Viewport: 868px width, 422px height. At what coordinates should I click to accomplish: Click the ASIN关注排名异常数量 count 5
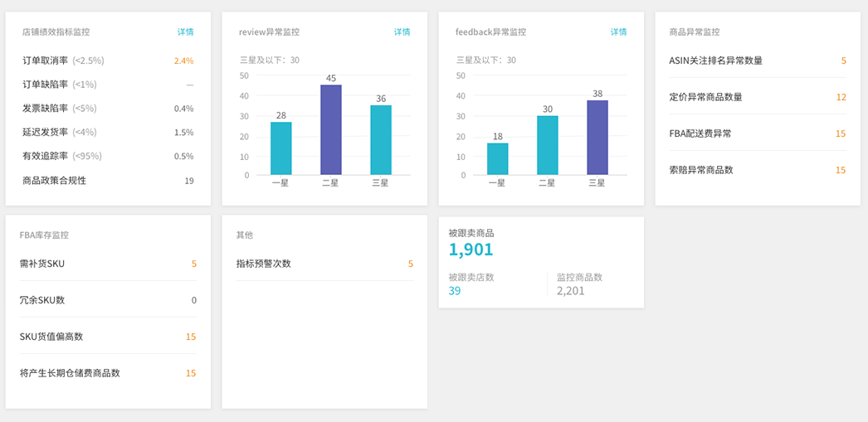pos(843,61)
